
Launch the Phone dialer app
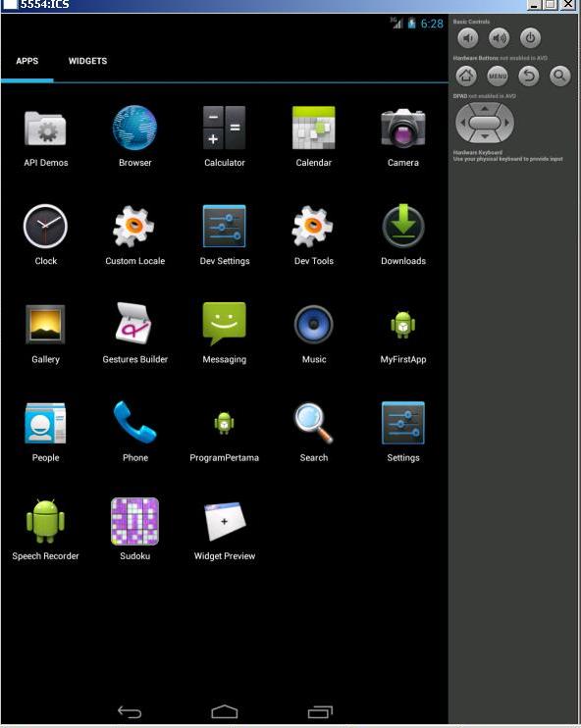point(134,432)
